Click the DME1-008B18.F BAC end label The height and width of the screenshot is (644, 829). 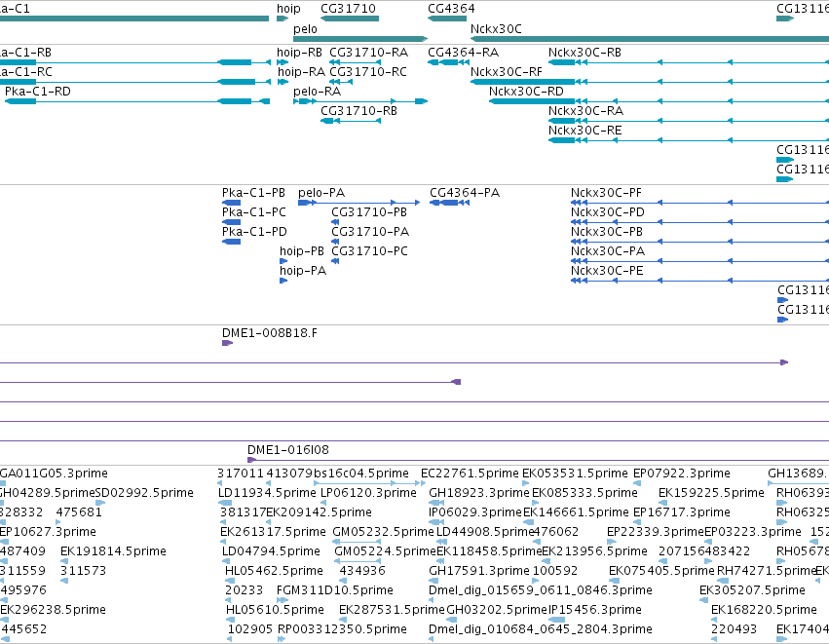click(270, 333)
